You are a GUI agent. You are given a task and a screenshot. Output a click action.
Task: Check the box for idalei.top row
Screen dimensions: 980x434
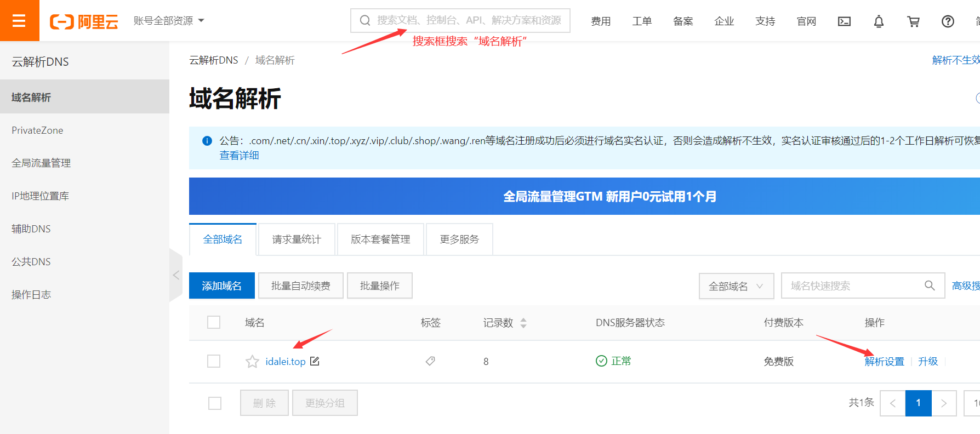point(214,361)
